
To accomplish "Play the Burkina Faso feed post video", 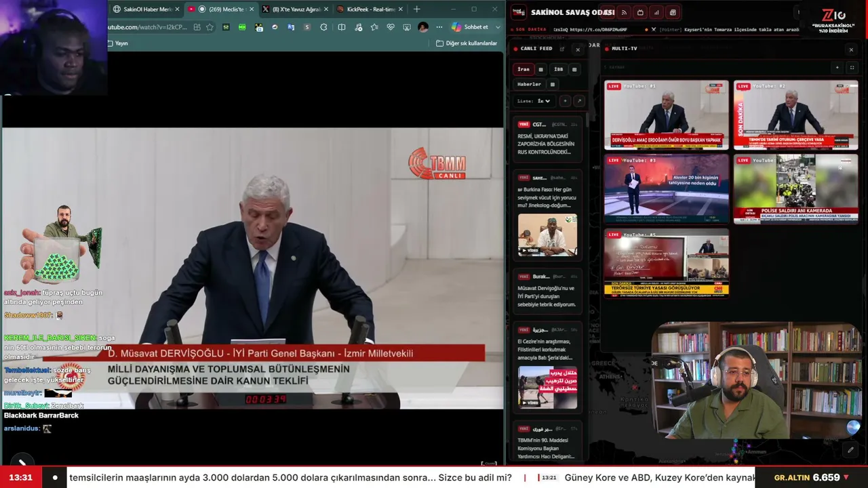I will [x=547, y=235].
